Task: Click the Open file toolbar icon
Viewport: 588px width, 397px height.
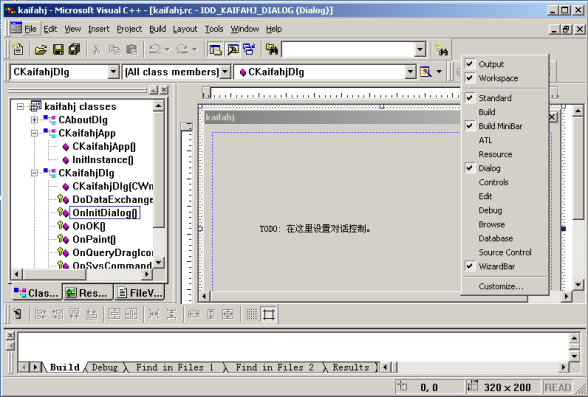Action: (x=40, y=49)
